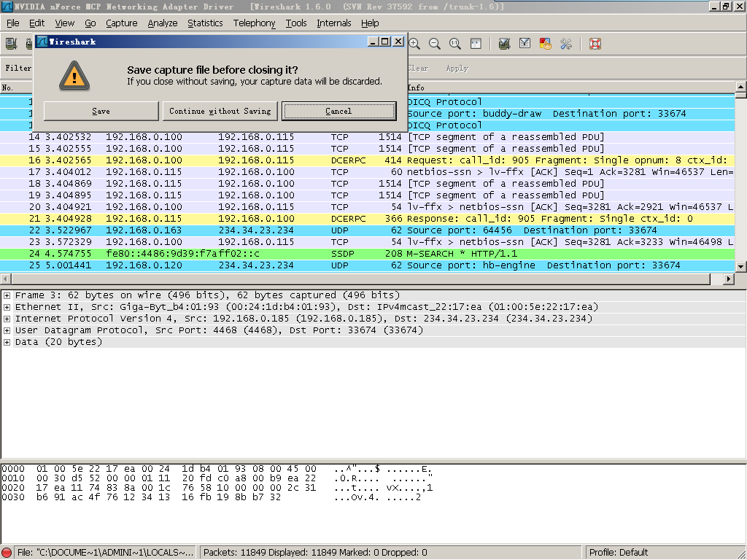Select packet 14 TCP segment row
747x560 pixels.
368,137
